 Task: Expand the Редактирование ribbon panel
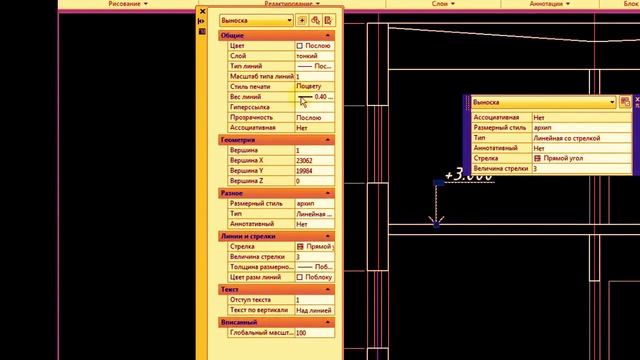pos(292,4)
